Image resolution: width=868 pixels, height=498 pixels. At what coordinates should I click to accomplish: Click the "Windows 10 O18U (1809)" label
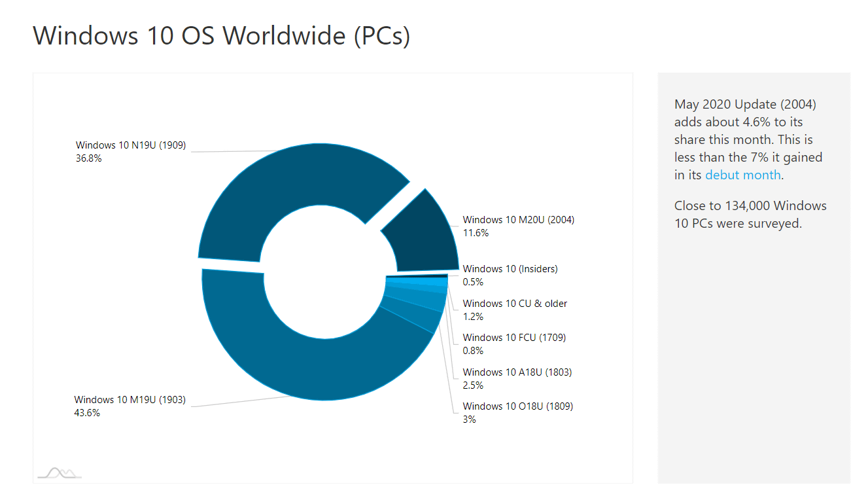point(517,406)
